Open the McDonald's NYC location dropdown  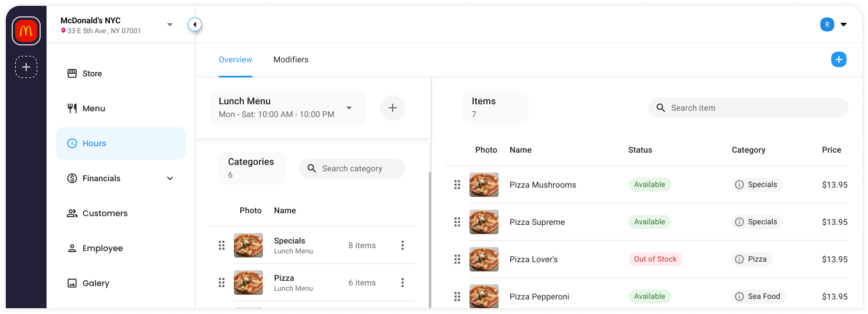click(170, 24)
